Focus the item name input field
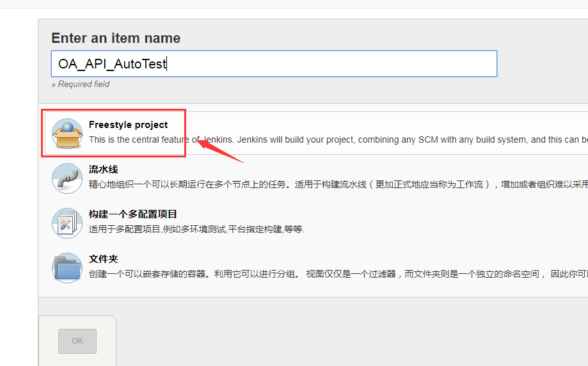Viewport: 588px width, 366px height. click(274, 64)
